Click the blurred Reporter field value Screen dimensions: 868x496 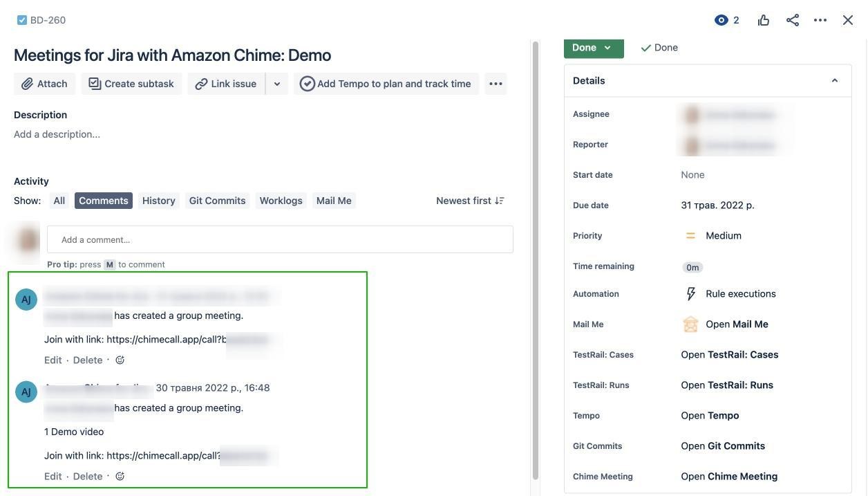(732, 145)
